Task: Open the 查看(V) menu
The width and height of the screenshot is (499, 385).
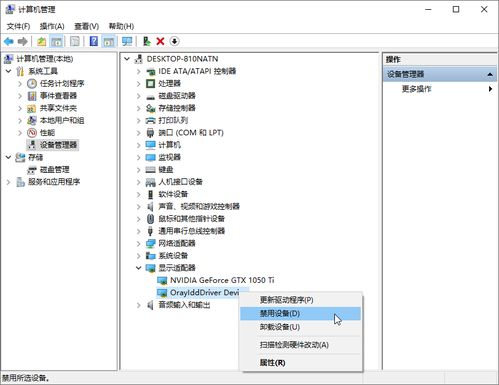Action: [87, 26]
